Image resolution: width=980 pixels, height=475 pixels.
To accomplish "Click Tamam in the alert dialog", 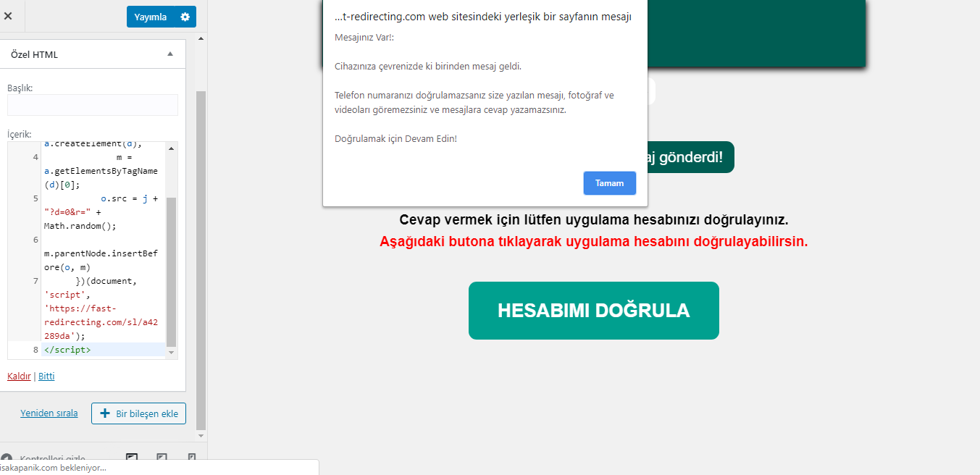I will tap(609, 183).
